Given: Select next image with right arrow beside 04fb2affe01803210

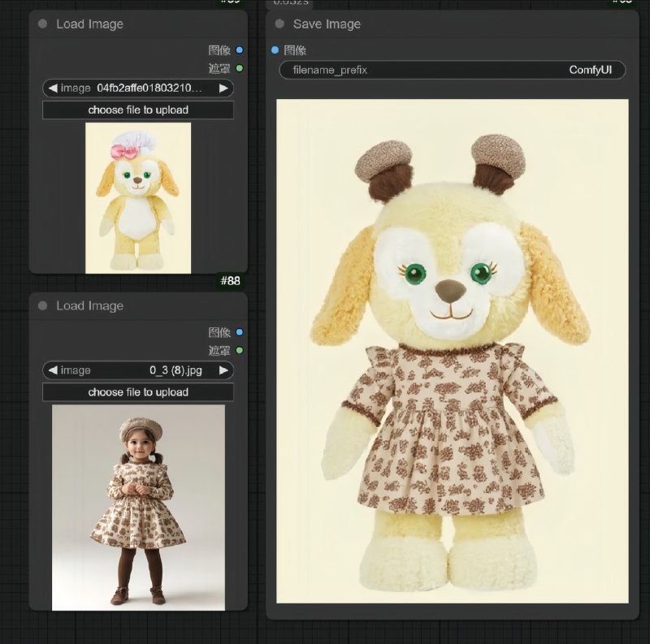Looking at the screenshot, I should (x=223, y=88).
